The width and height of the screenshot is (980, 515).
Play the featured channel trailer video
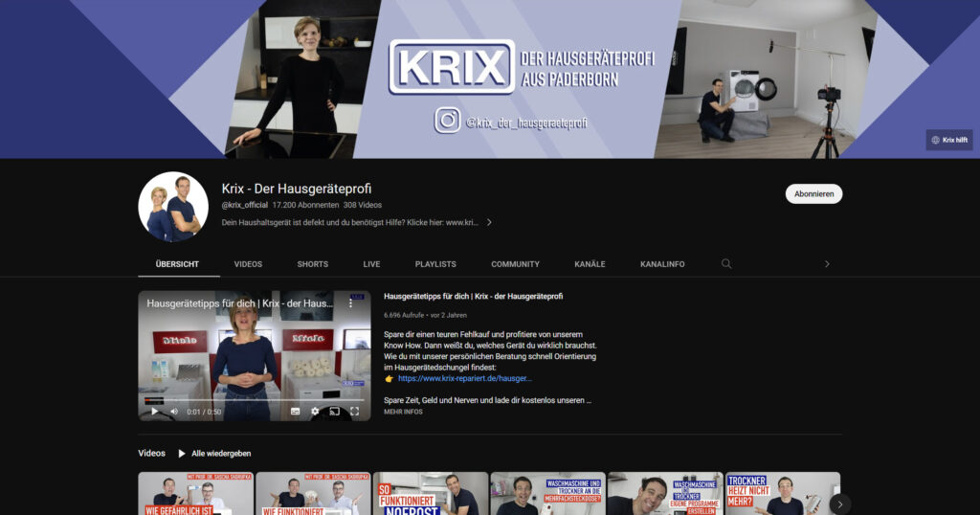(154, 412)
